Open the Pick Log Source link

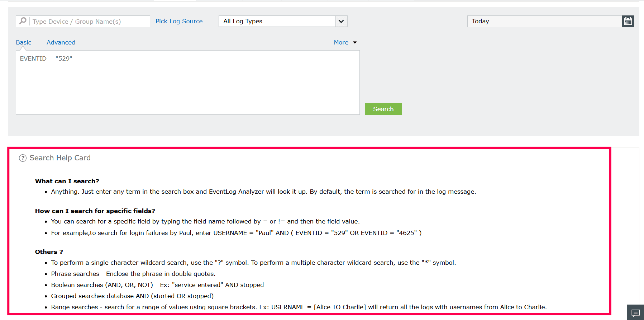[x=179, y=21]
